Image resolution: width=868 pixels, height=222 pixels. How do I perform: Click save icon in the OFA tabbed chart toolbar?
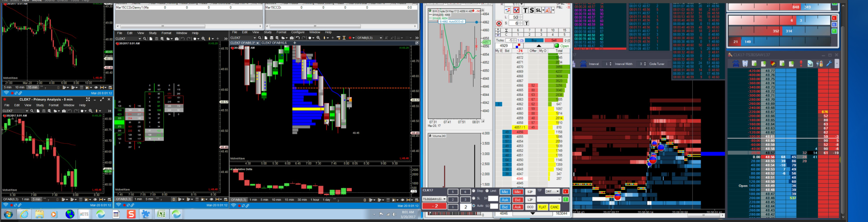click(x=272, y=38)
